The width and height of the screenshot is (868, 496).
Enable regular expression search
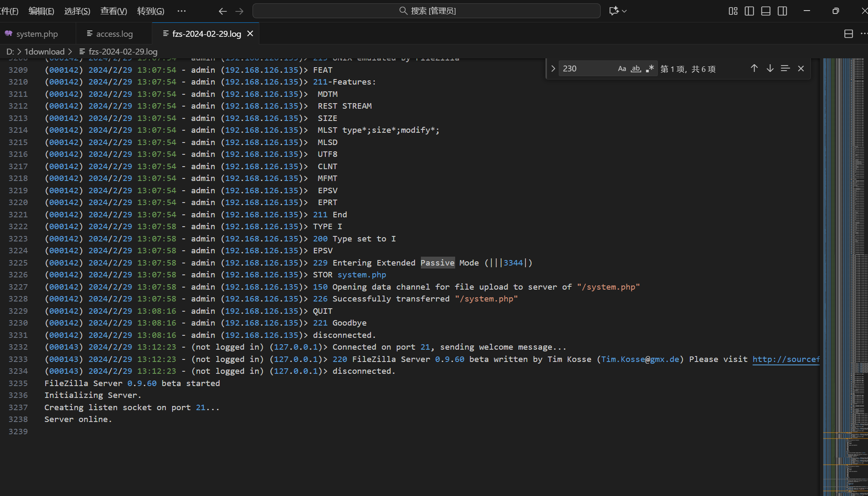(x=650, y=69)
